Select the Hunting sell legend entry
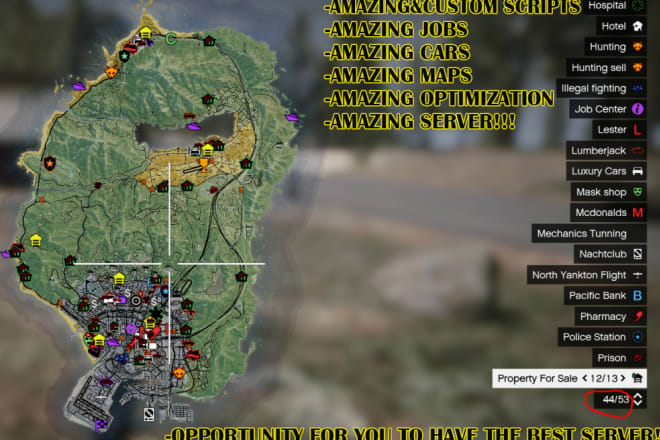Image resolution: width=660 pixels, height=440 pixels. pyautogui.click(x=607, y=68)
